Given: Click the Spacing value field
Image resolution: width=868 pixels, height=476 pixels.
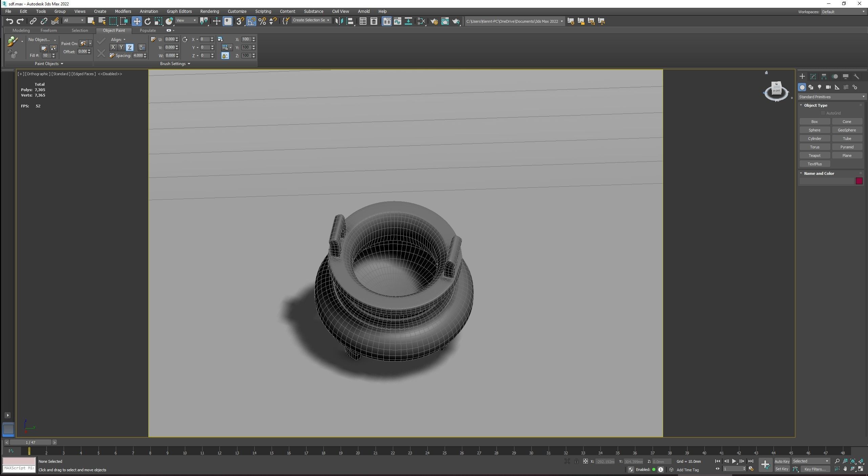Looking at the screenshot, I should pyautogui.click(x=138, y=56).
